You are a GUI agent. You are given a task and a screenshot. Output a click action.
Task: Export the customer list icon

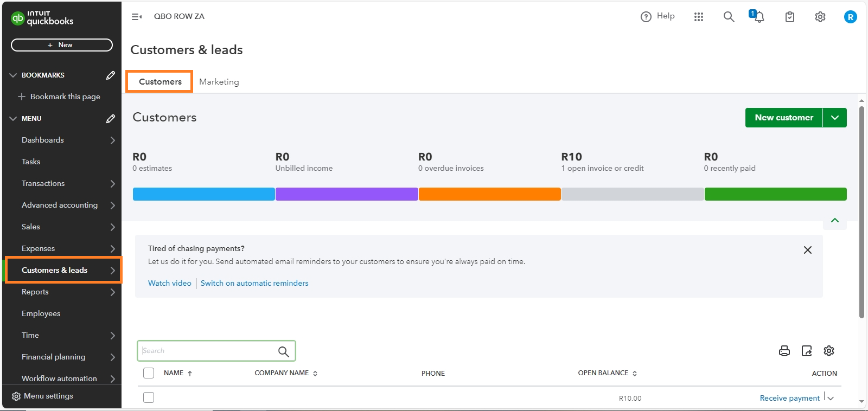tap(807, 351)
